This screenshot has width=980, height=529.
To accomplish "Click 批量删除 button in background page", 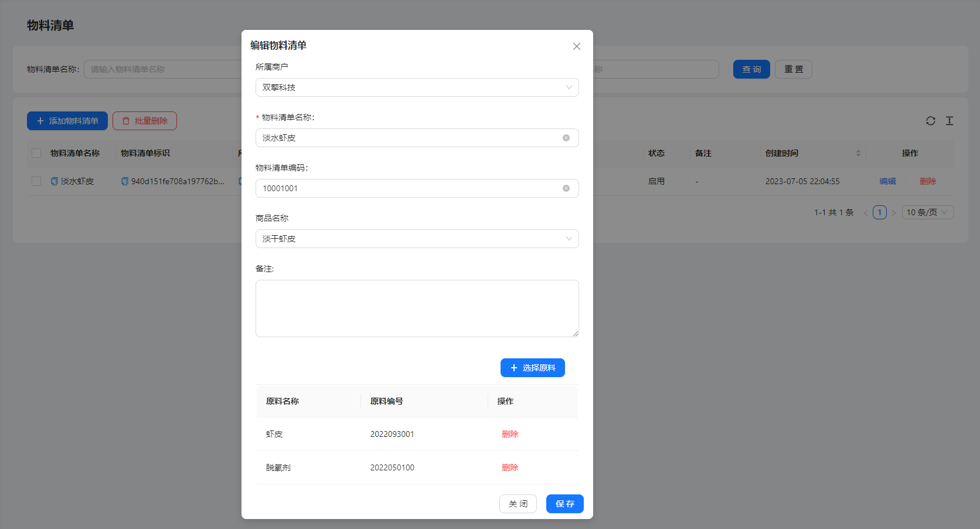I will point(145,121).
